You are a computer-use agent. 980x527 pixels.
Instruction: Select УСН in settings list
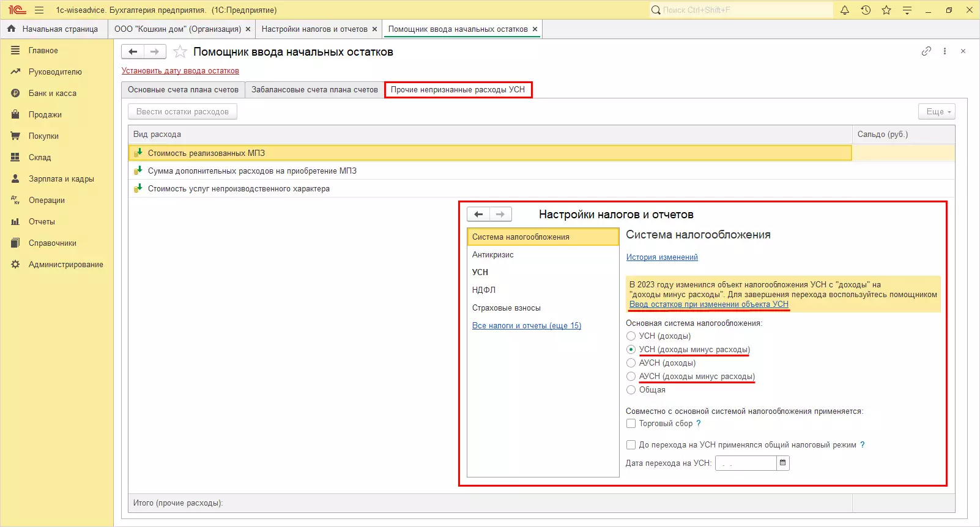tap(543, 272)
